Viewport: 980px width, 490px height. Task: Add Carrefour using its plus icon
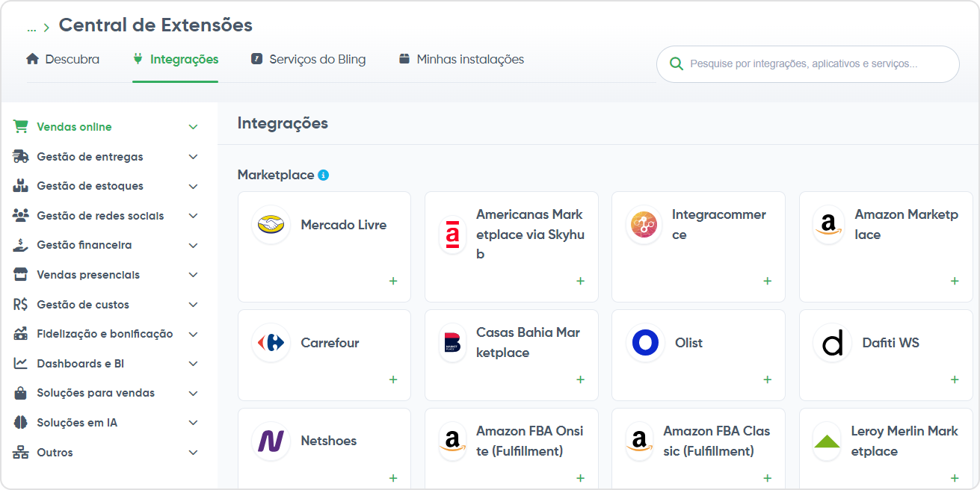point(393,379)
